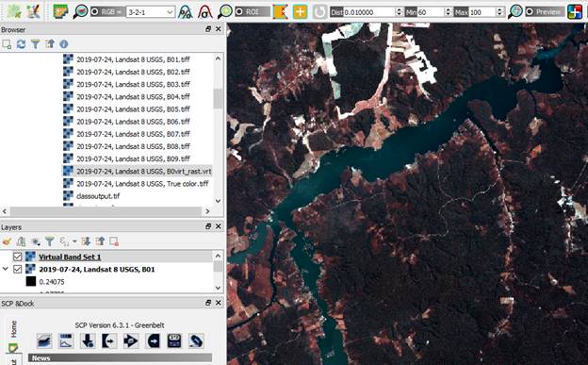
Task: Expand all layers in the Layers panel
Action: pos(86,241)
